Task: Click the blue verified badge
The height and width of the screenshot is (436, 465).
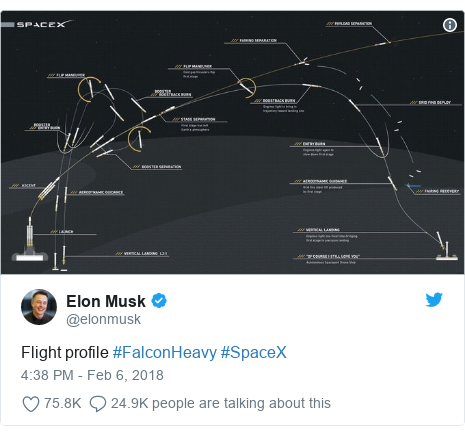Action: pyautogui.click(x=159, y=301)
